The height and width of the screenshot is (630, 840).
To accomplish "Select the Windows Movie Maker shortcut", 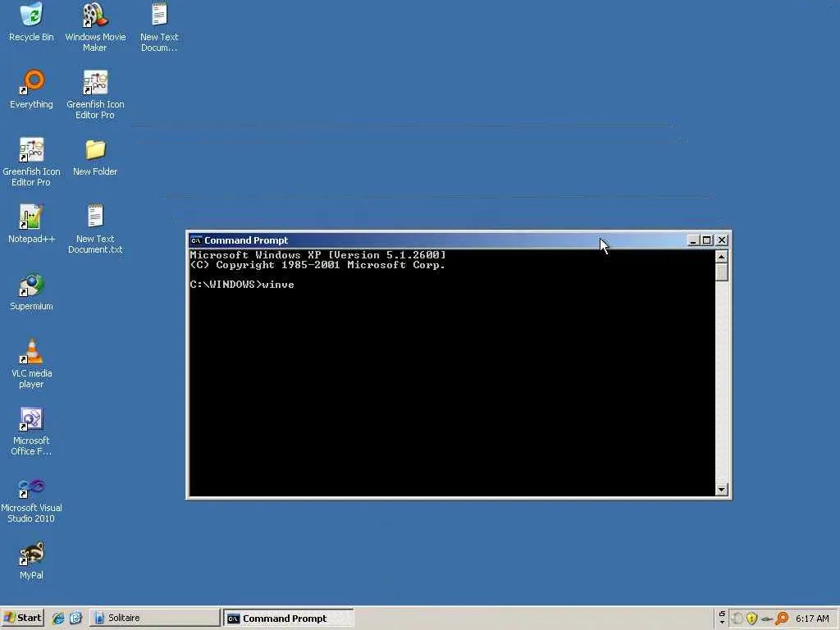I will (x=95, y=27).
